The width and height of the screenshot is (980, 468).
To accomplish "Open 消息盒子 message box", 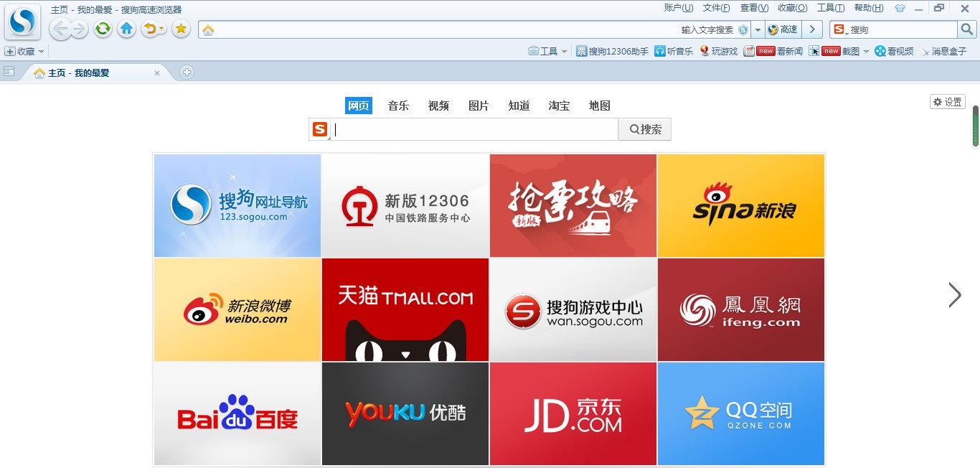I will (x=943, y=52).
